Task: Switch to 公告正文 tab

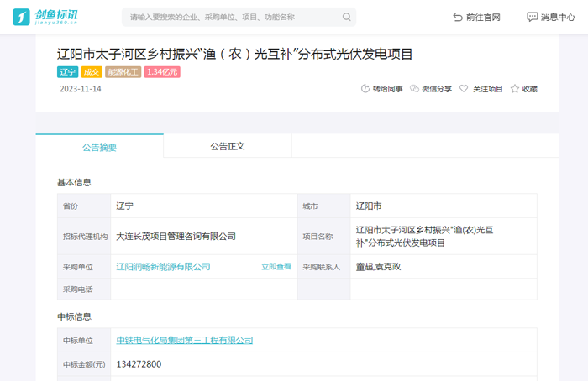Action: [x=228, y=146]
